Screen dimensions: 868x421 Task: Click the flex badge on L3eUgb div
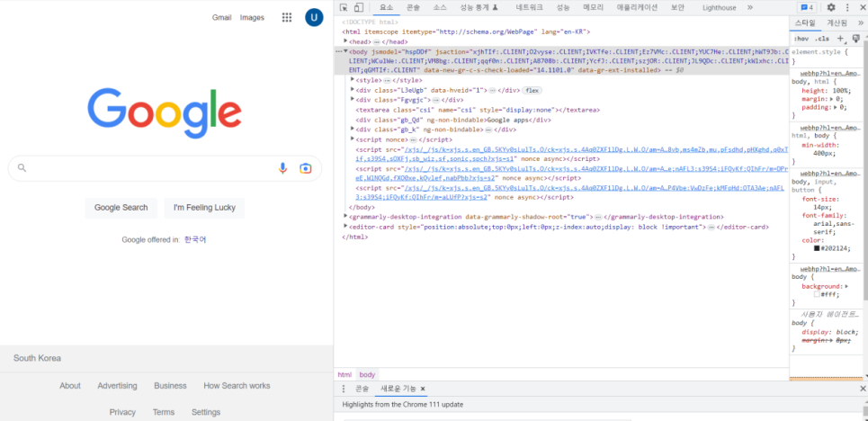[x=532, y=90]
